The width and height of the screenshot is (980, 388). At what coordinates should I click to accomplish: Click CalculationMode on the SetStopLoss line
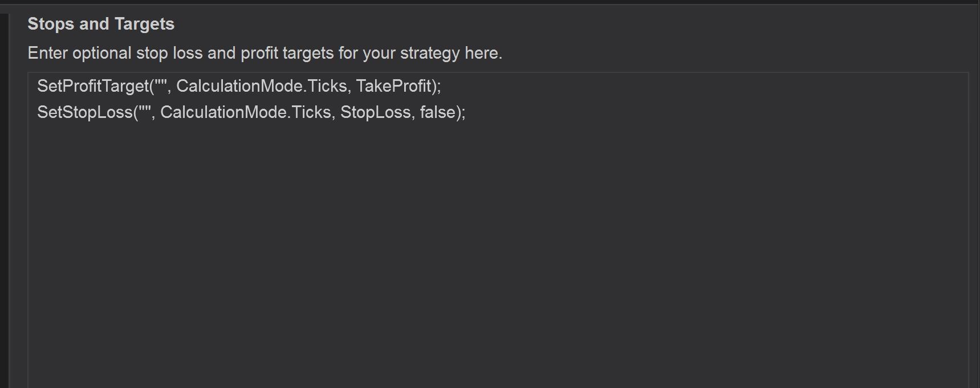click(223, 112)
